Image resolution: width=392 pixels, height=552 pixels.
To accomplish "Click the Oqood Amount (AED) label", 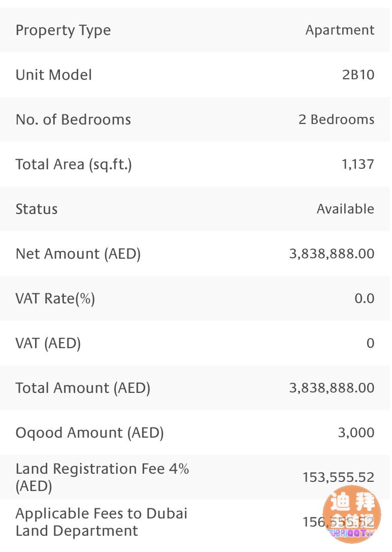I will [89, 433].
